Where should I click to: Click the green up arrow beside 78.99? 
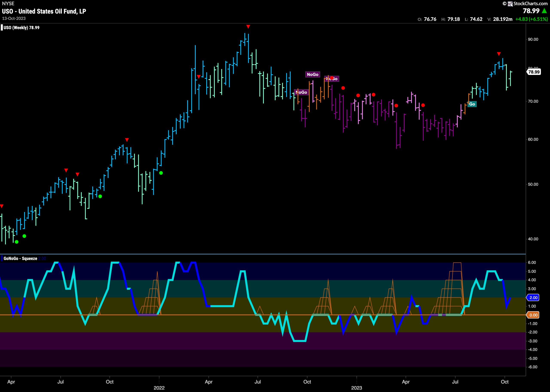[544, 11]
